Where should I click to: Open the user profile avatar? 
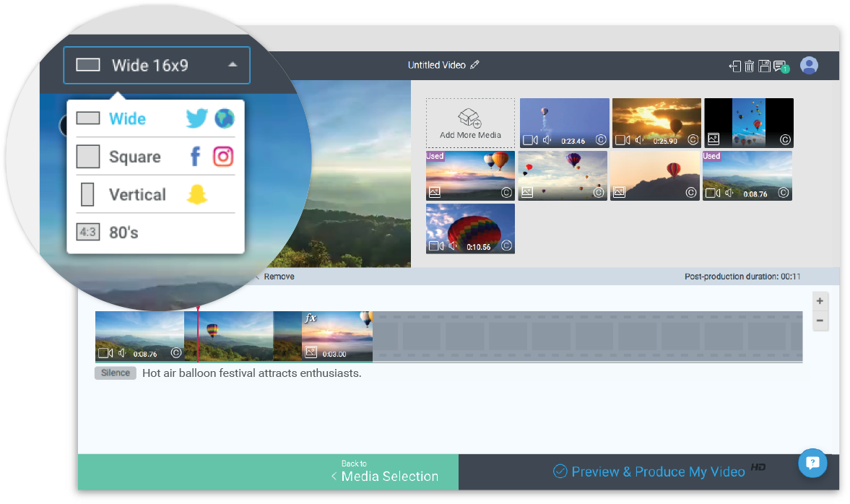pyautogui.click(x=809, y=66)
